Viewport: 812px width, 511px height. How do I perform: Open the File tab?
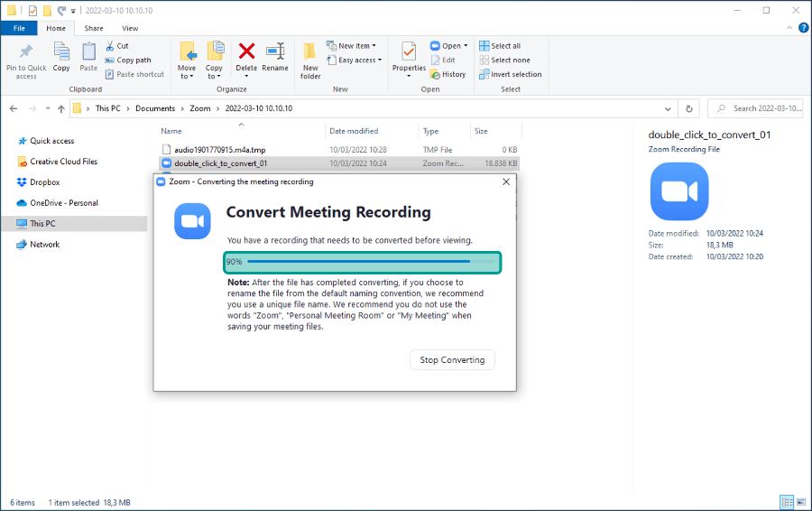click(x=19, y=28)
